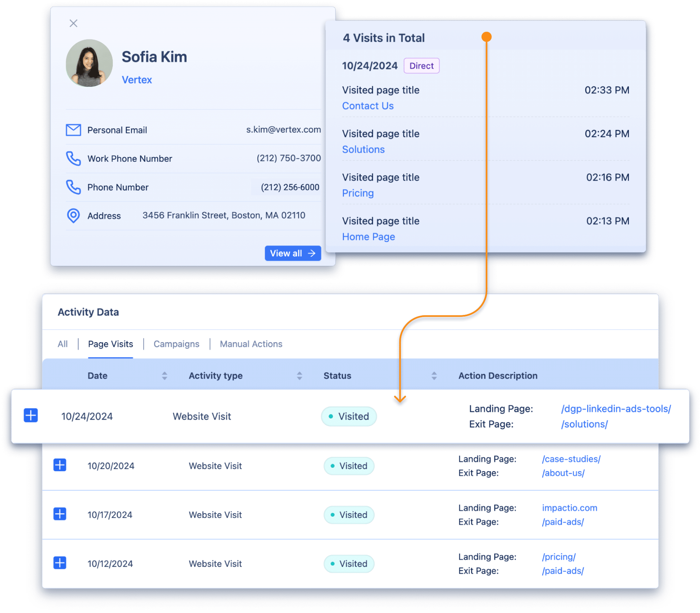Expand the 10/20/2024 visit row
The height and width of the screenshot is (613, 700).
pyautogui.click(x=60, y=465)
